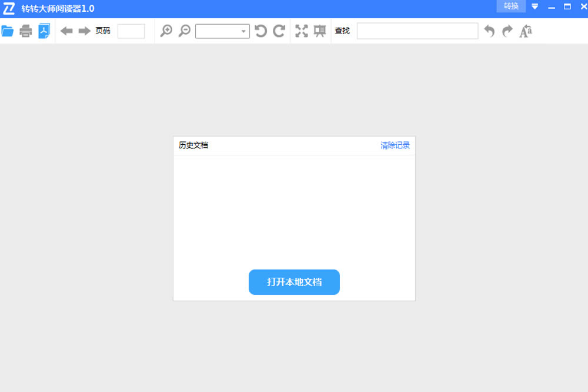Click the zoom in magnifier icon

pyautogui.click(x=166, y=31)
